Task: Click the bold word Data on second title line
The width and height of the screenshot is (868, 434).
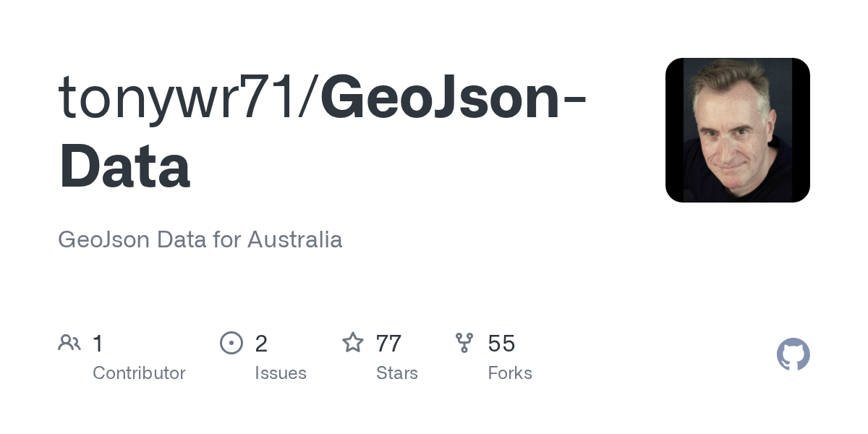Action: pyautogui.click(x=124, y=166)
